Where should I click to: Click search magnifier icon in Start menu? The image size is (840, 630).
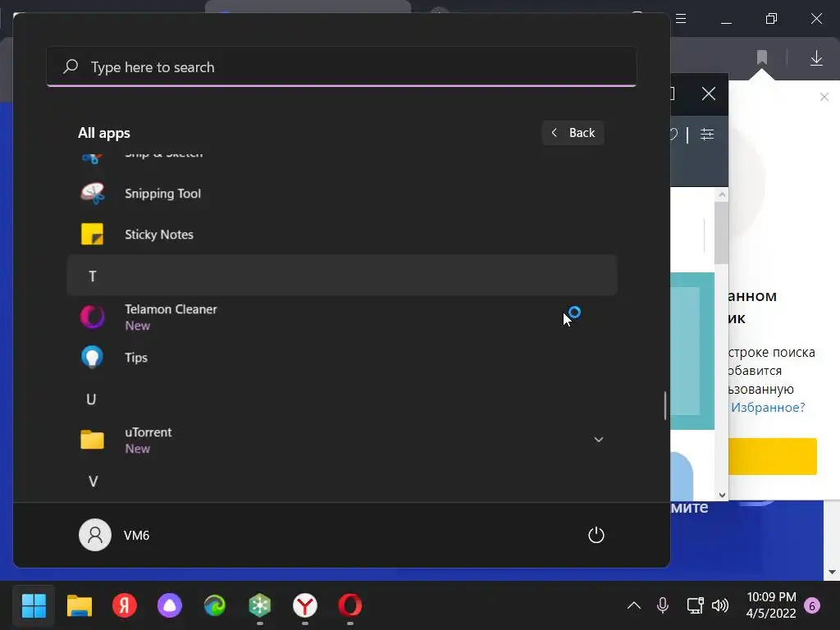[x=71, y=66]
